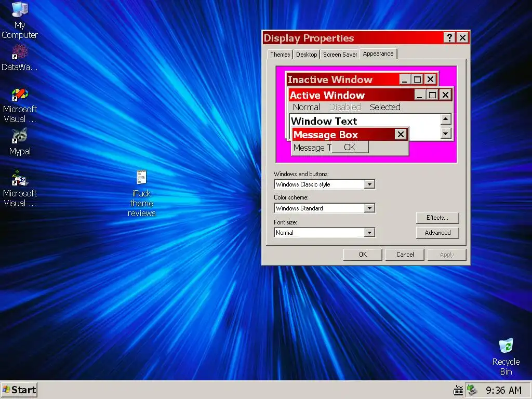Click the 9:36 AM clock
The width and height of the screenshot is (532, 399).
click(503, 390)
